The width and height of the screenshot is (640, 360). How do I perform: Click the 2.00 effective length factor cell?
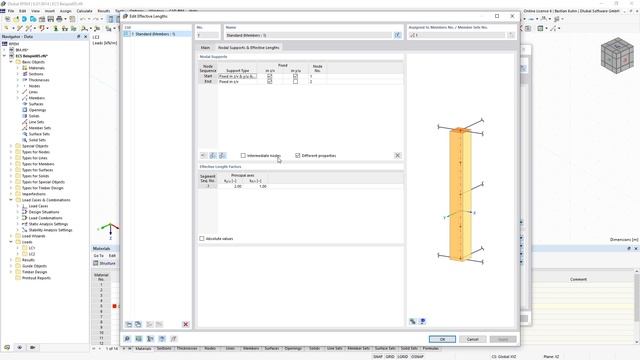231,186
